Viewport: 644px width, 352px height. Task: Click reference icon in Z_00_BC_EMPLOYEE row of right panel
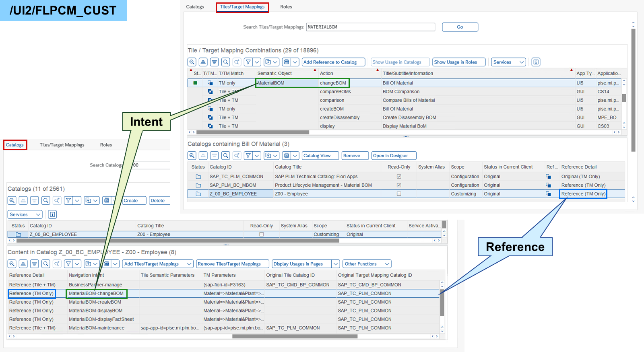click(x=548, y=194)
